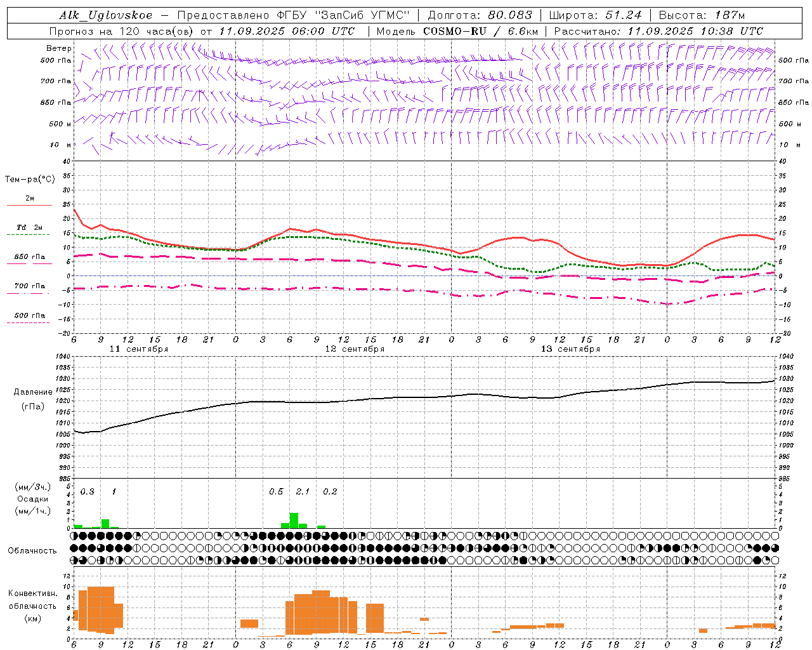Click the '(км)' unit under convective cloudiness
812x650 pixels.
point(33,618)
